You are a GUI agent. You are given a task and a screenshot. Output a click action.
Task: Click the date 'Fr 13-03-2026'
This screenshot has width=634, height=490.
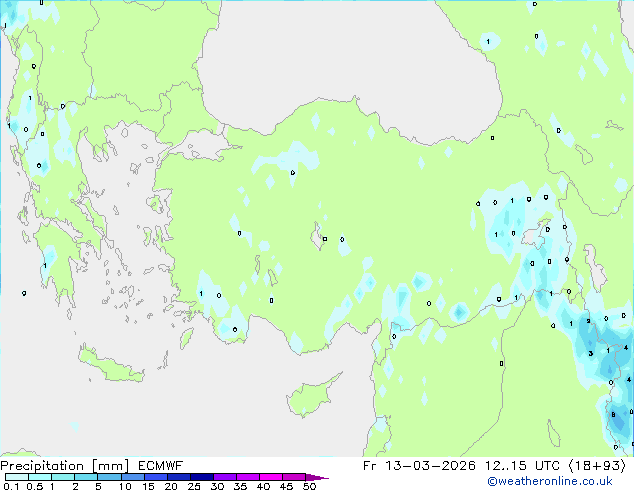click(419, 466)
